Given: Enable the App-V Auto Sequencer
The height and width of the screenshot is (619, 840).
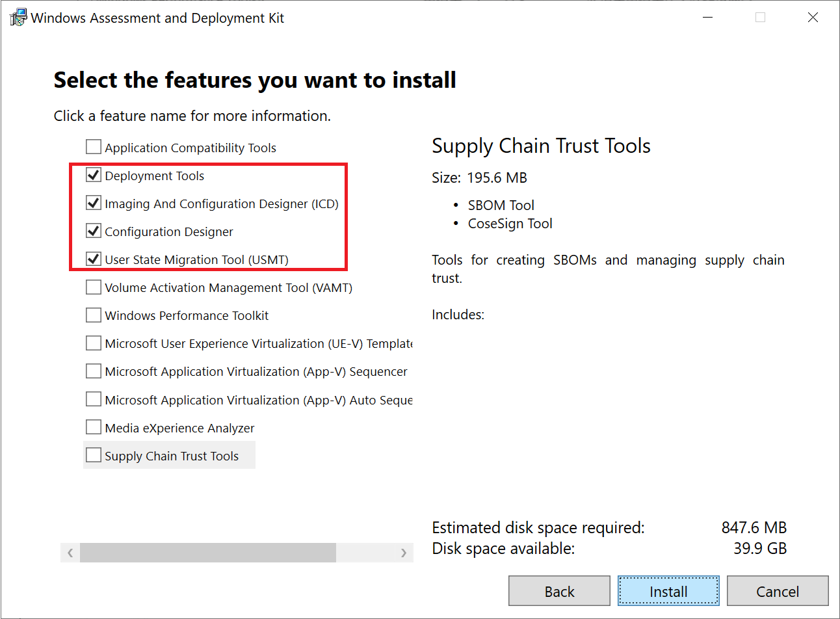Looking at the screenshot, I should point(93,399).
